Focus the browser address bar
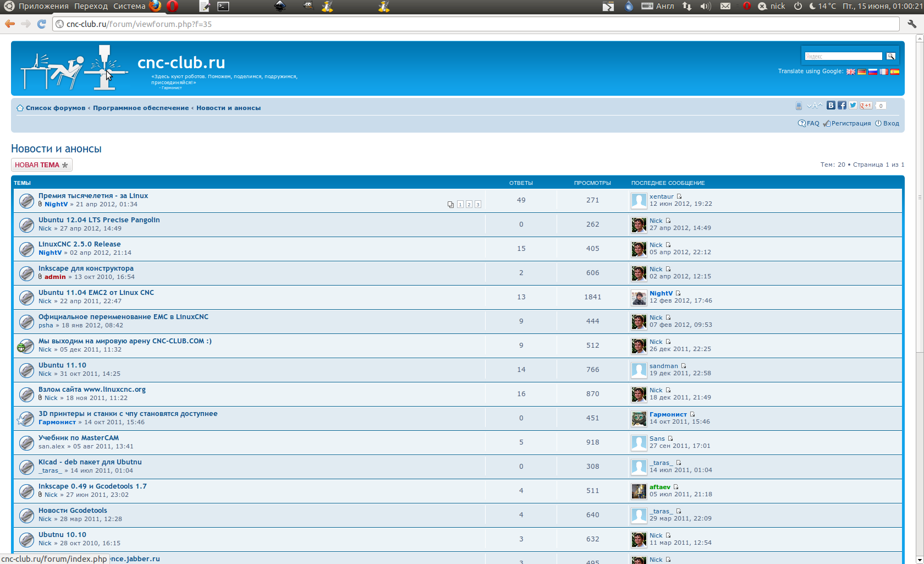Screen dimensions: 924x564 tap(476, 24)
